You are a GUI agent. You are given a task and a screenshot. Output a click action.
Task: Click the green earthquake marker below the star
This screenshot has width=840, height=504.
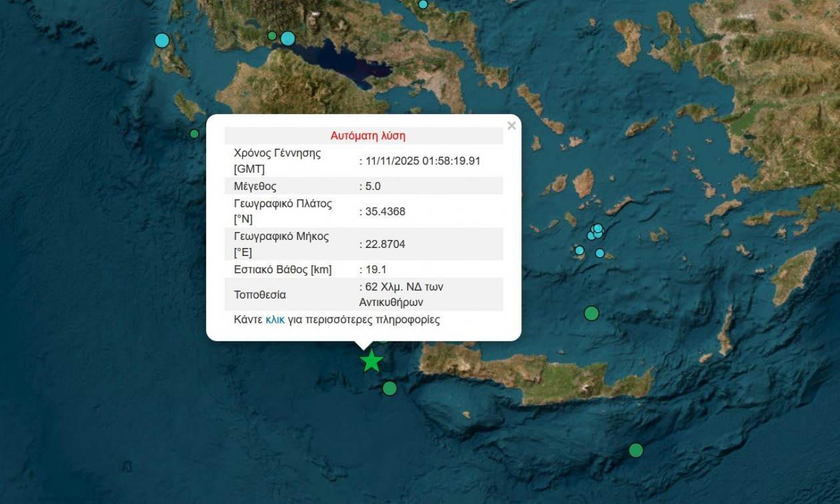[389, 389]
